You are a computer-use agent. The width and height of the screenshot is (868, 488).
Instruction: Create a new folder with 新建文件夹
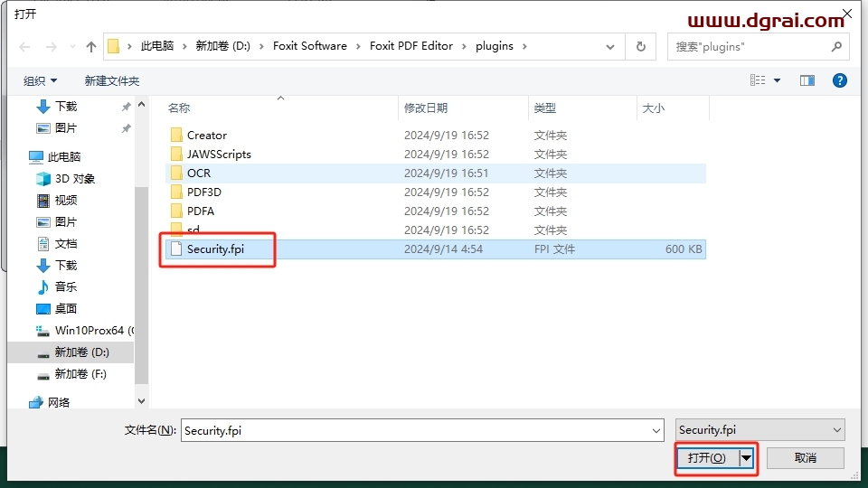pos(112,80)
